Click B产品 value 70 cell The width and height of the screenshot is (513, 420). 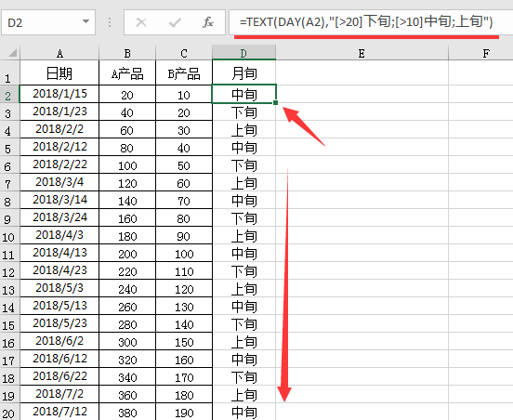pyautogui.click(x=184, y=200)
